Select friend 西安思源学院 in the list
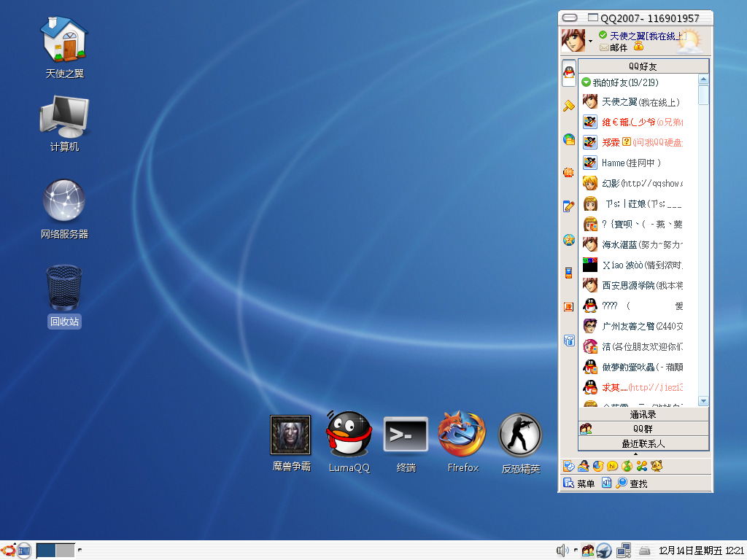 click(632, 285)
